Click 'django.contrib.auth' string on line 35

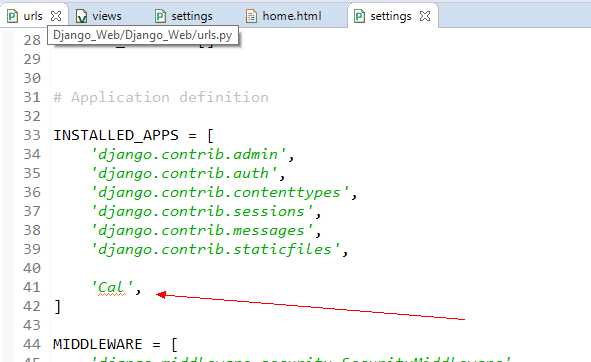click(x=184, y=173)
